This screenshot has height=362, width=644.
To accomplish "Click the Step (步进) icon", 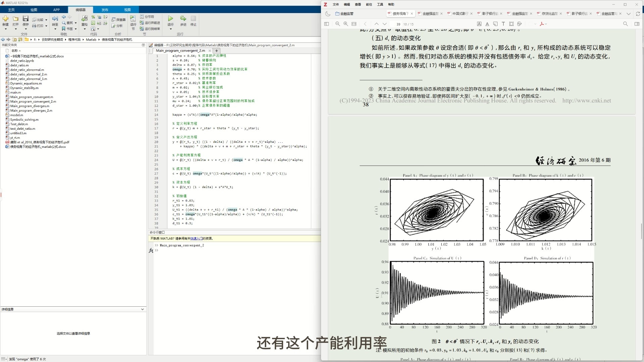I will coord(183,19).
